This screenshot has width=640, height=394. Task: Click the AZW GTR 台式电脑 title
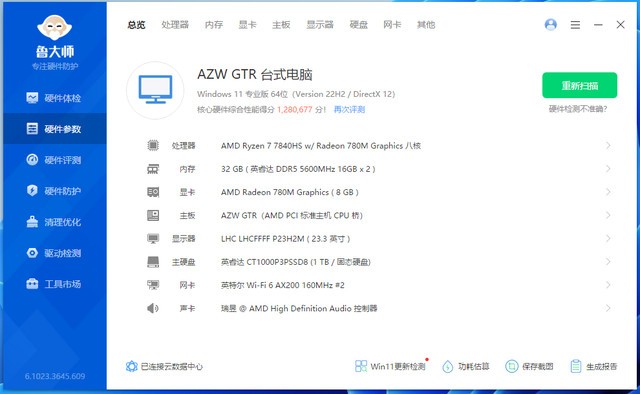coord(255,75)
